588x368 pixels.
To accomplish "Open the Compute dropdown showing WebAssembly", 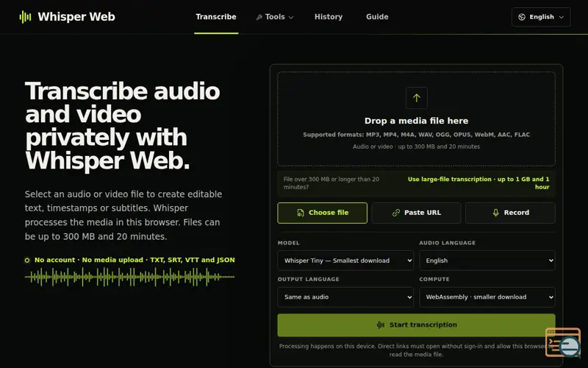I will 487,297.
